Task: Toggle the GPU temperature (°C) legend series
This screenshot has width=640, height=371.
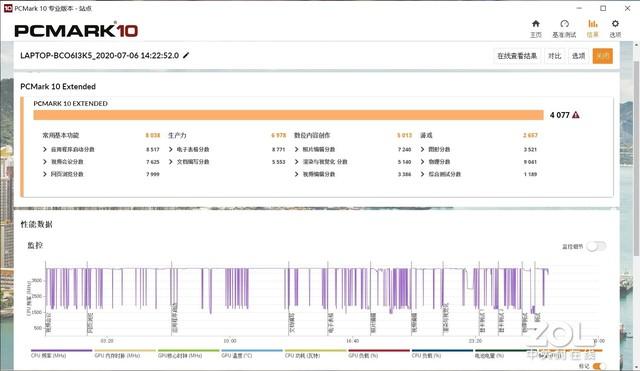Action: pyautogui.click(x=252, y=353)
